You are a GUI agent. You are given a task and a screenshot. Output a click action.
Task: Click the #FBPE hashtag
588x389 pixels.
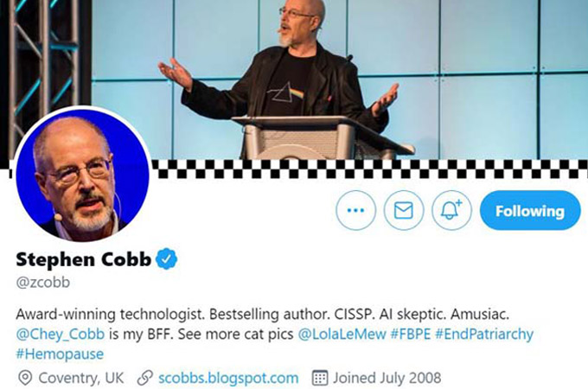(410, 334)
